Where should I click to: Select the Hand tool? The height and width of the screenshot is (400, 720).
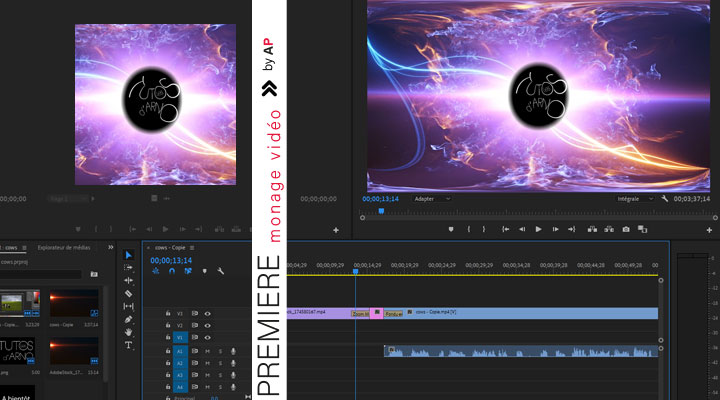(x=129, y=332)
